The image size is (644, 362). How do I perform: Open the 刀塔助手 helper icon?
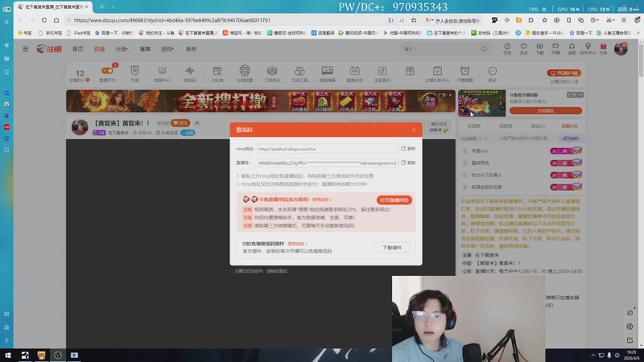[272, 74]
